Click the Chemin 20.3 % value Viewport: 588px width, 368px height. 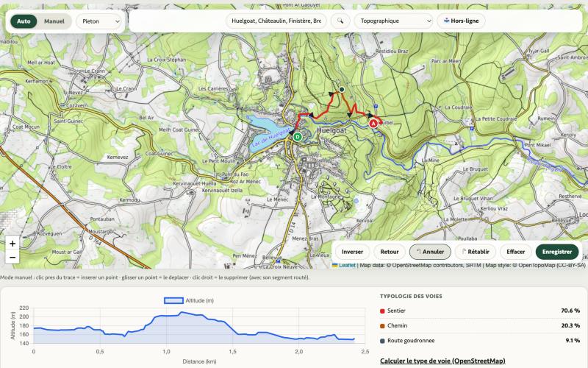coord(570,325)
